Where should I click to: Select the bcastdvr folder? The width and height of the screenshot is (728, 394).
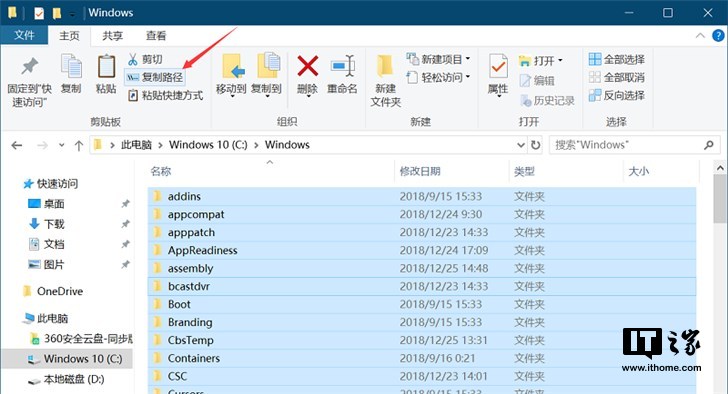point(422,286)
